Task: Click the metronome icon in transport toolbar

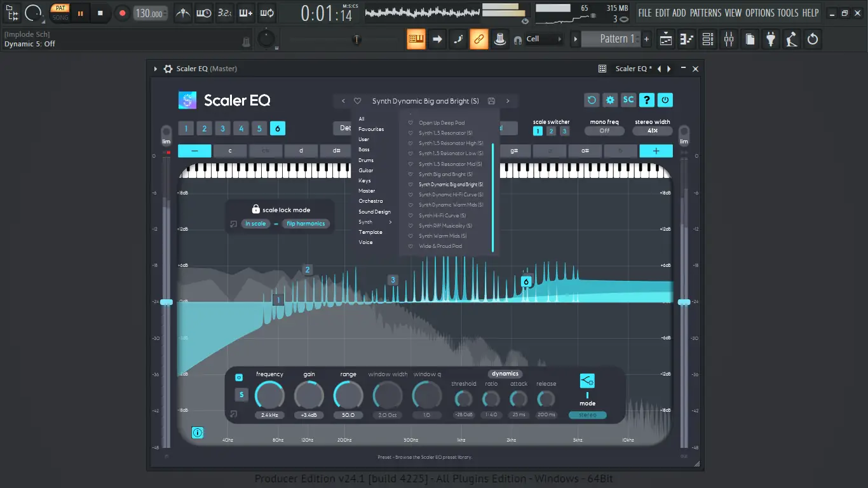Action: point(183,13)
